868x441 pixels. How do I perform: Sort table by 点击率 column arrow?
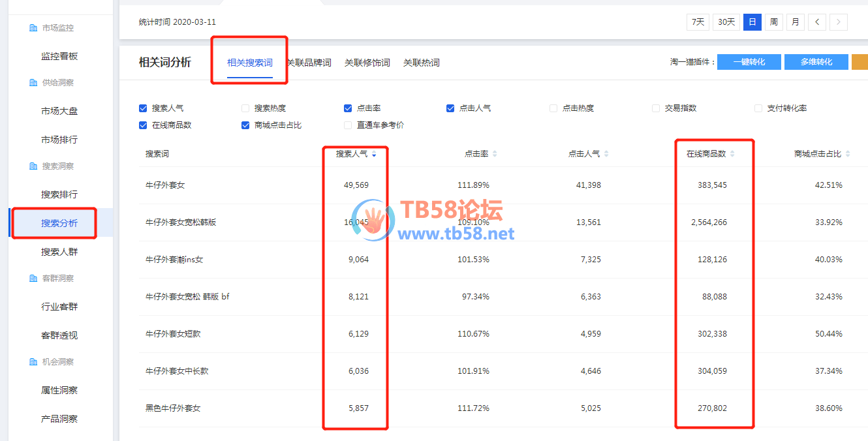[x=495, y=154]
